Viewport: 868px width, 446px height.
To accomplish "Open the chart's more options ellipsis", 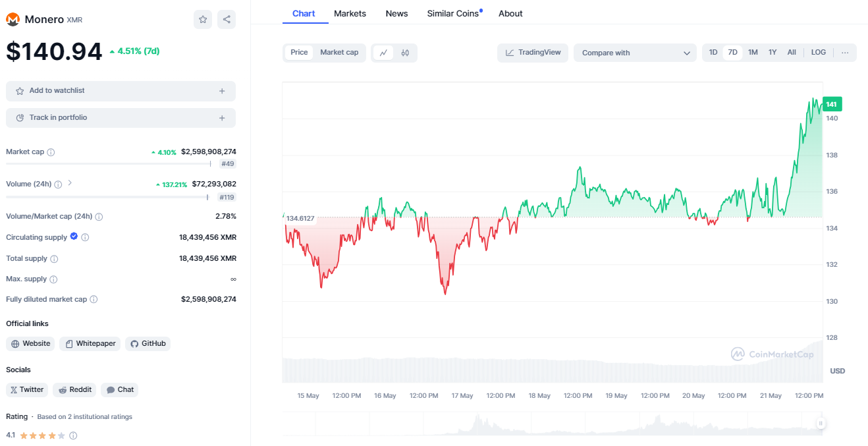I will (845, 53).
